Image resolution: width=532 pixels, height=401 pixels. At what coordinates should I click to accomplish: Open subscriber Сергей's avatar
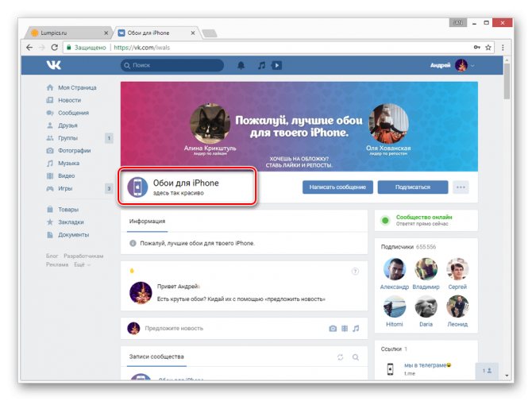(x=457, y=269)
